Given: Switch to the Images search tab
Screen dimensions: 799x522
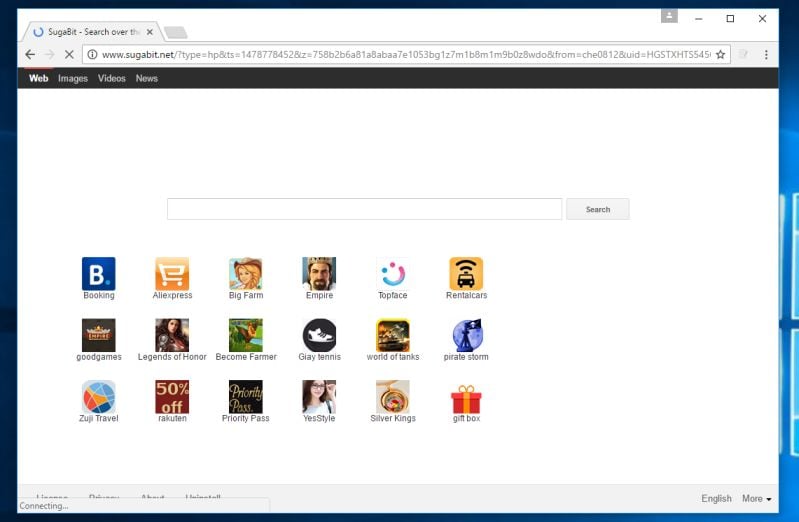Looking at the screenshot, I should click(x=73, y=79).
